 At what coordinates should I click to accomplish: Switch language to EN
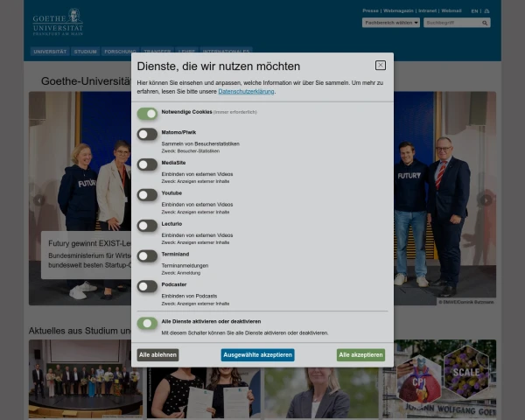coord(474,11)
